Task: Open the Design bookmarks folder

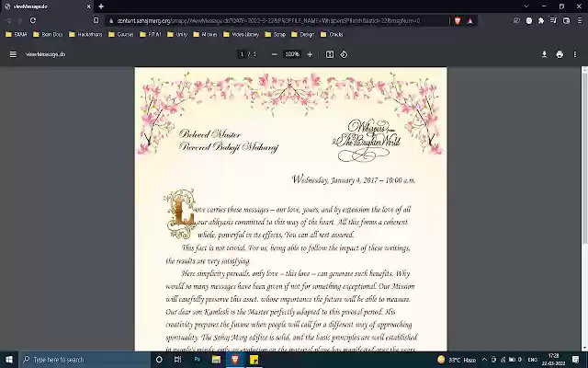Action: [303, 34]
